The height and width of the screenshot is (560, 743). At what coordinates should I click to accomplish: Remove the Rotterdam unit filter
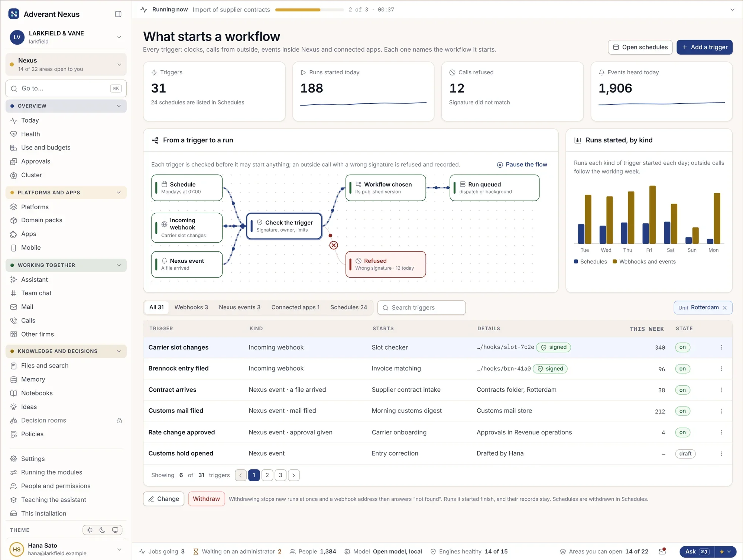point(724,308)
